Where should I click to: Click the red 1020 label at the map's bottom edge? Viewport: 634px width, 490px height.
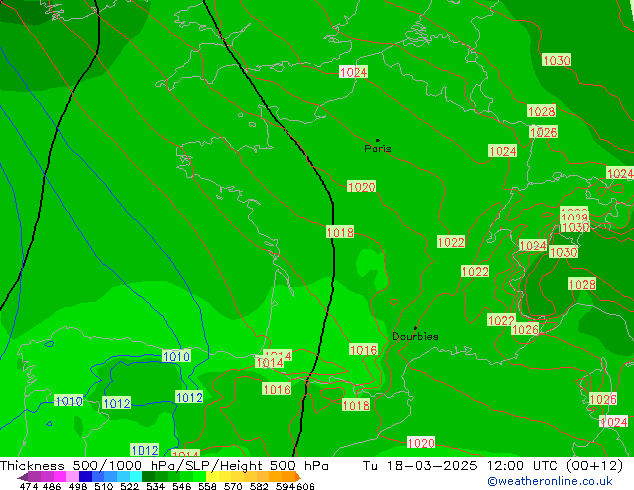click(x=421, y=443)
